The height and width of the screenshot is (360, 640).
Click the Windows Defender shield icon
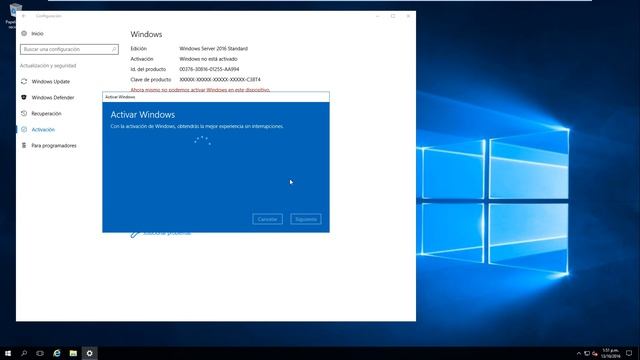click(x=24, y=98)
